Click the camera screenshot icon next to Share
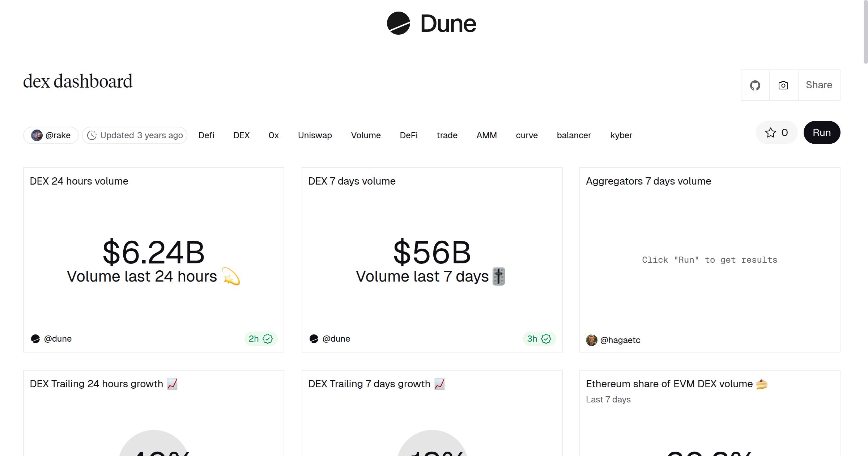 pyautogui.click(x=783, y=85)
